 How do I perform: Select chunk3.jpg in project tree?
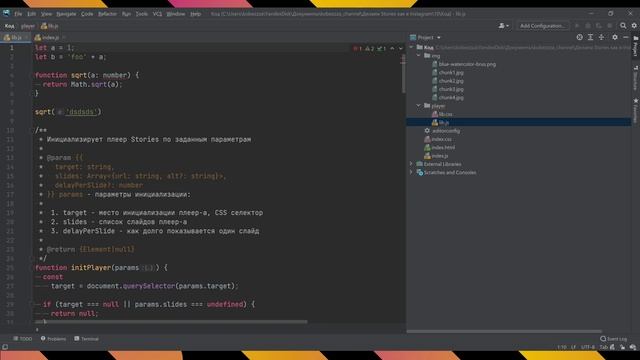click(447, 89)
